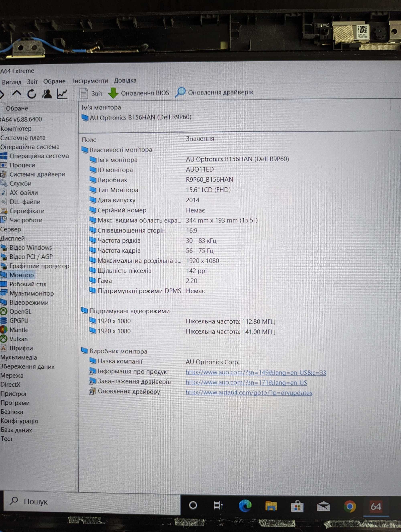Launch Google Chrome from taskbar
Image resolution: width=401 pixels, height=532 pixels.
point(350,507)
